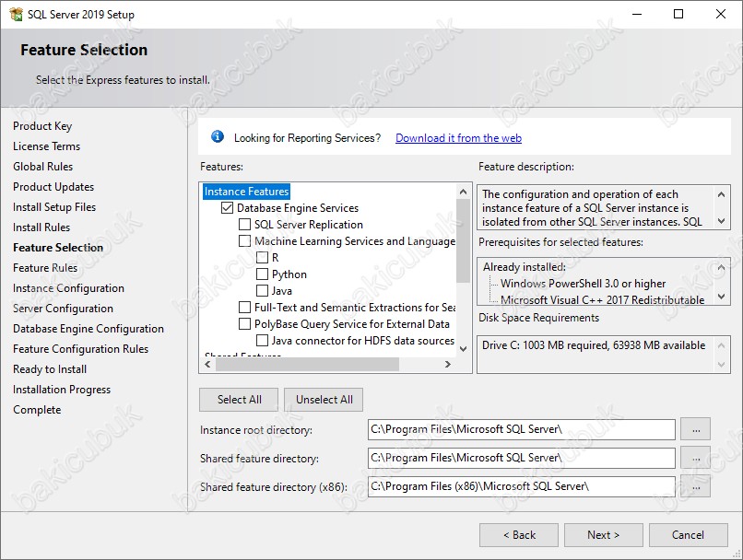Viewport: 743px width, 560px height.
Task: Select the Server Configuration step
Action: click(x=63, y=309)
